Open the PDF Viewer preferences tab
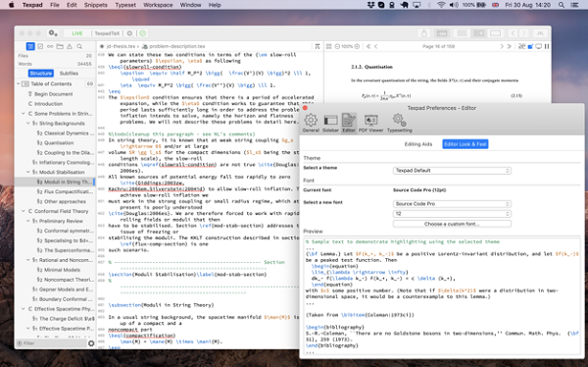Viewport: 588px width, 367px height. coord(370,124)
